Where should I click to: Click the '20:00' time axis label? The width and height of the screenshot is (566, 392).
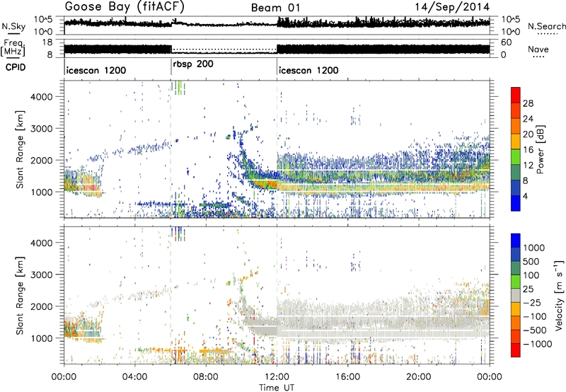tap(418, 377)
